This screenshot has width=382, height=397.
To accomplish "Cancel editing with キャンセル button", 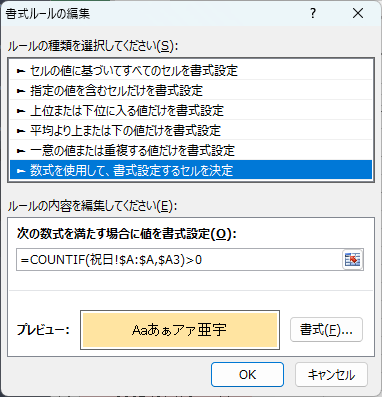I will [331, 375].
